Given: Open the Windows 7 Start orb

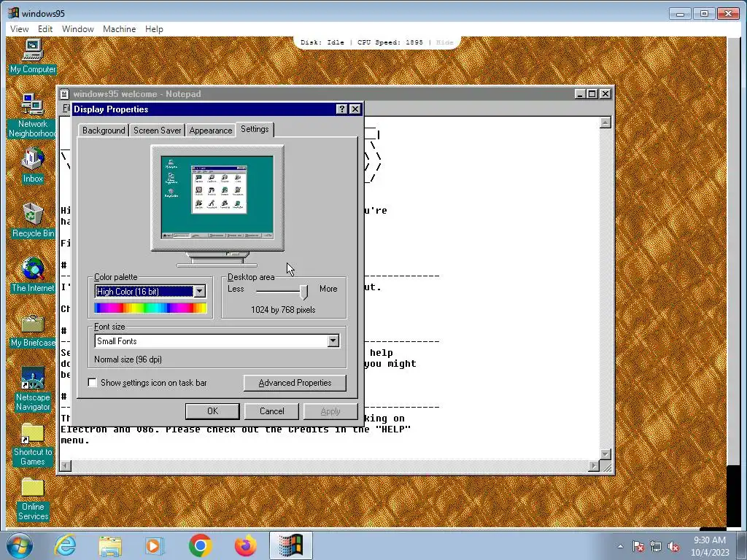Looking at the screenshot, I should (19, 545).
